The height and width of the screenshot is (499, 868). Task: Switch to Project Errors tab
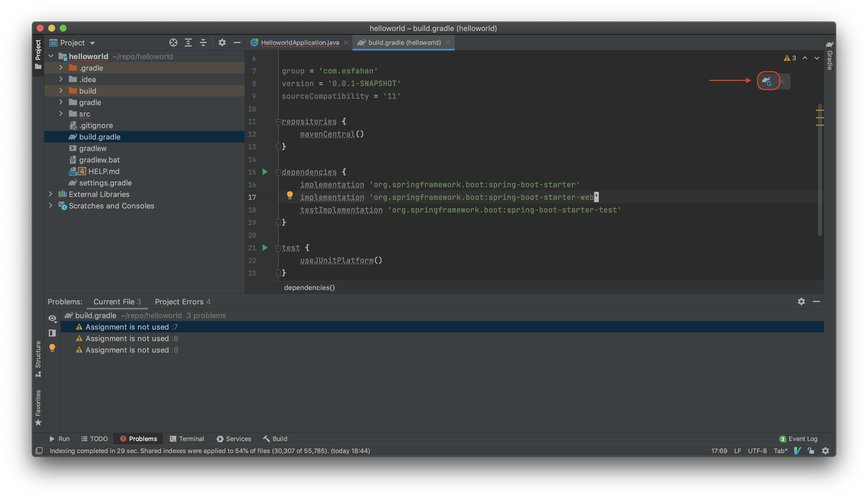(183, 301)
